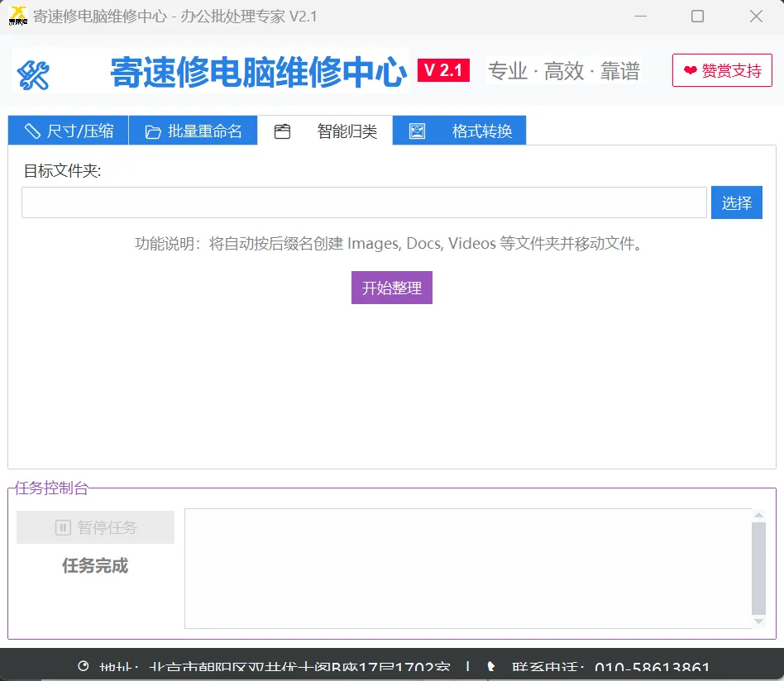Click the task console scrollbar down arrow
784x681 pixels.
click(x=758, y=621)
